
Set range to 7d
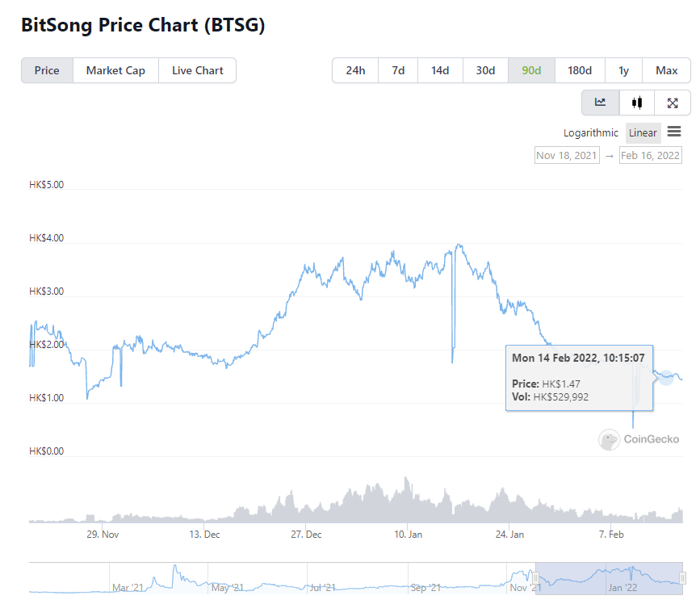pos(398,70)
